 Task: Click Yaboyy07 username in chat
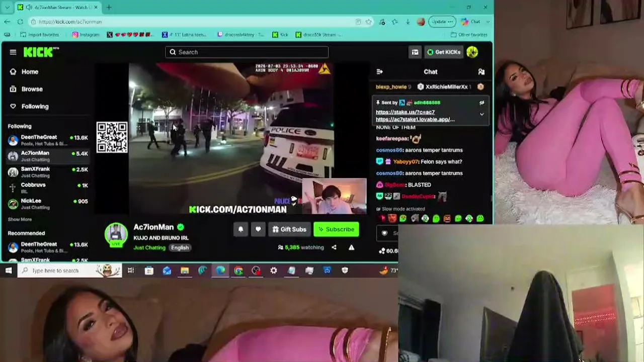pyautogui.click(x=406, y=161)
